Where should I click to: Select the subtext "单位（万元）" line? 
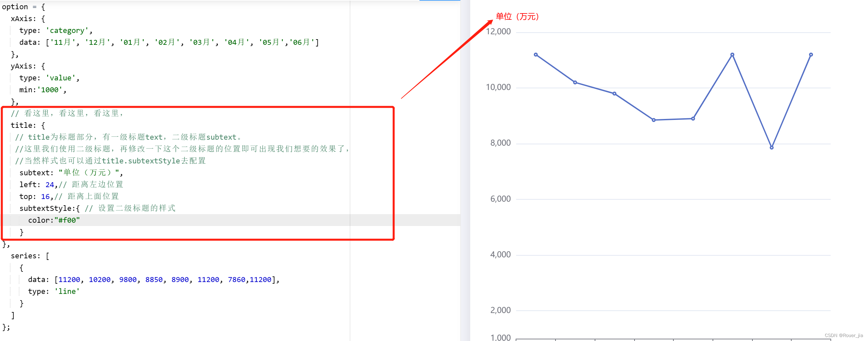(71, 173)
